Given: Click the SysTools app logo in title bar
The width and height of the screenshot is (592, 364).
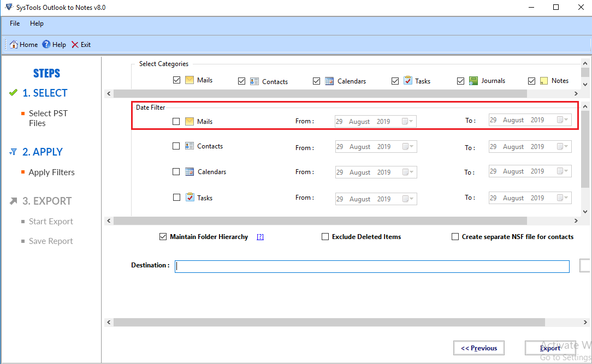Looking at the screenshot, I should (x=9, y=7).
